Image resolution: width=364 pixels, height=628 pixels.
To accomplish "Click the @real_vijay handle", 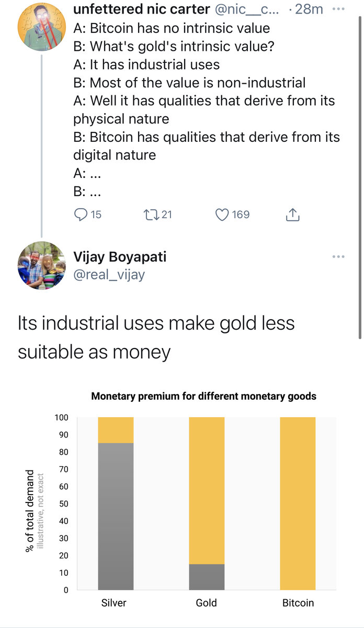I will pyautogui.click(x=109, y=274).
